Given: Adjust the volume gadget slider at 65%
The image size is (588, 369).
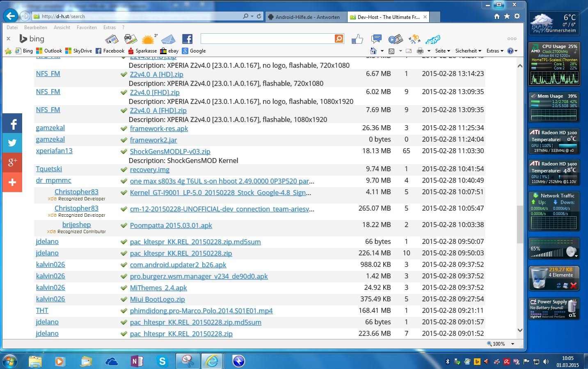Looking at the screenshot, I should [x=547, y=253].
